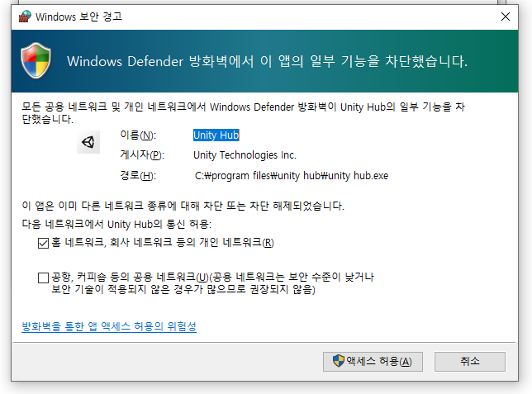The height and width of the screenshot is (394, 532).
Task: Open link 방화벽을 통한 앱 액세스 허용의 위험성
Action: tap(109, 326)
